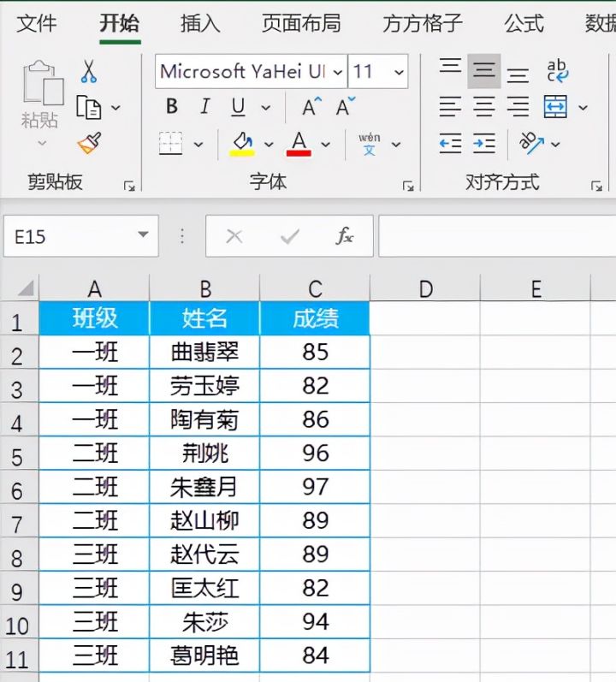Toggle Underline formatting
This screenshot has width=616, height=682.
point(238,107)
